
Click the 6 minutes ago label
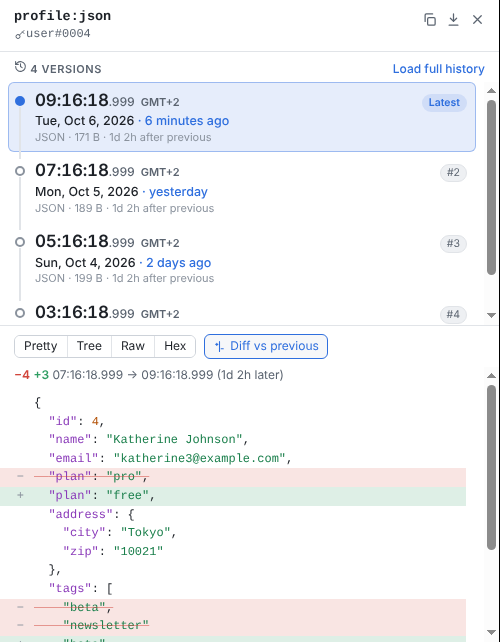(187, 121)
